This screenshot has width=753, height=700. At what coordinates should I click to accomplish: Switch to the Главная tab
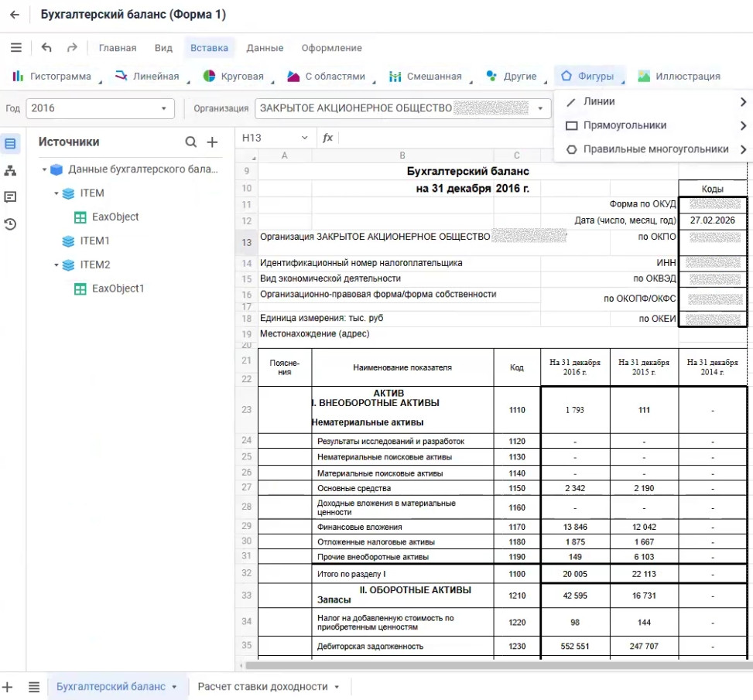tap(118, 48)
